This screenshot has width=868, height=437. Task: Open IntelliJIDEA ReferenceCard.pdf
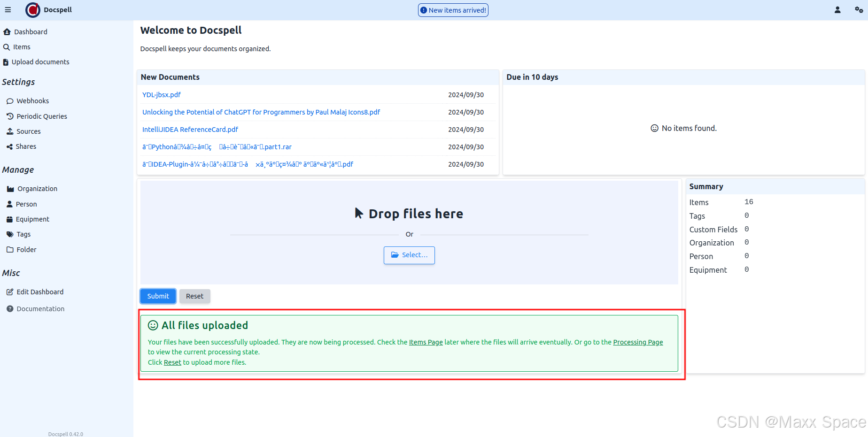190,130
